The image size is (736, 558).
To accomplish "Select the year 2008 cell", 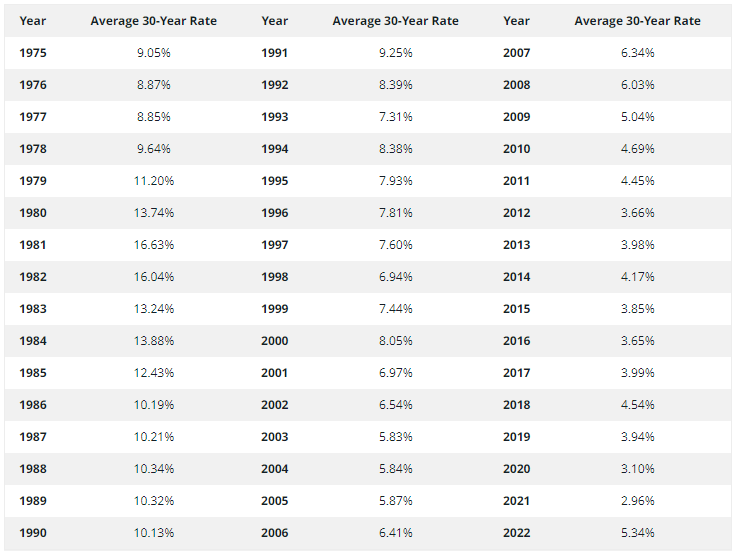I will [517, 85].
